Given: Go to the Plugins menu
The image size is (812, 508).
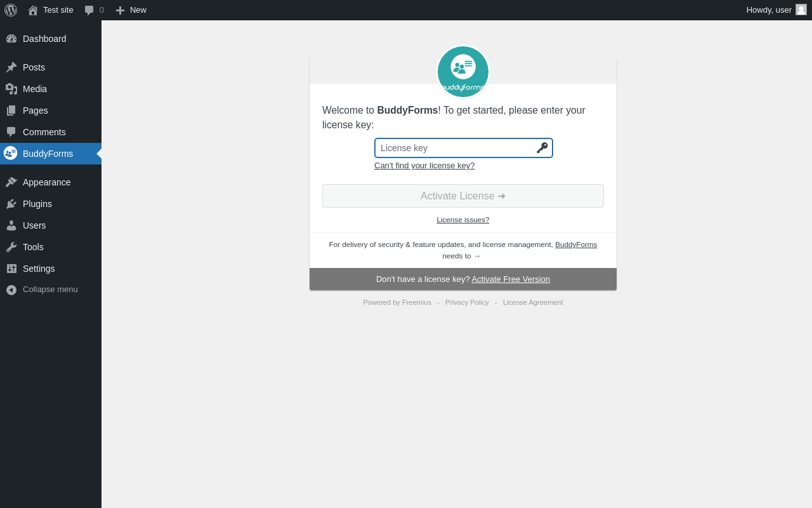Looking at the screenshot, I should tap(51, 204).
